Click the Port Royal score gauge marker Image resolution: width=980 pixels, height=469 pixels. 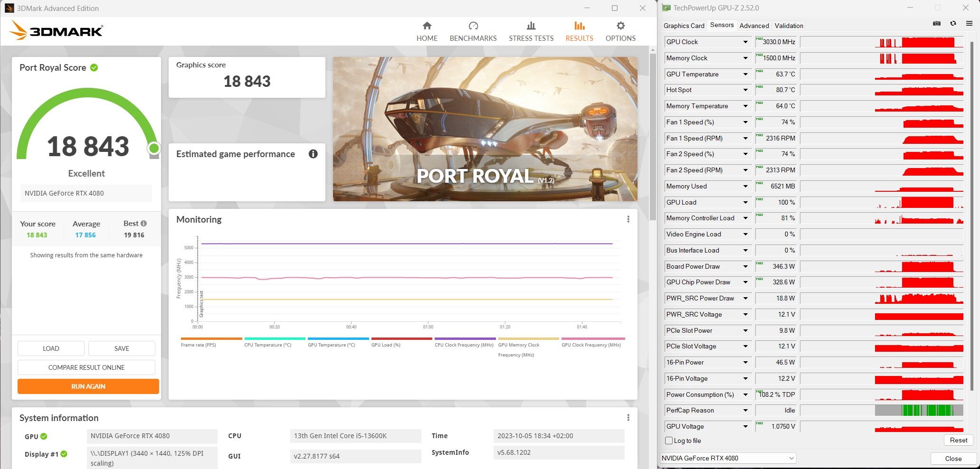(x=153, y=149)
